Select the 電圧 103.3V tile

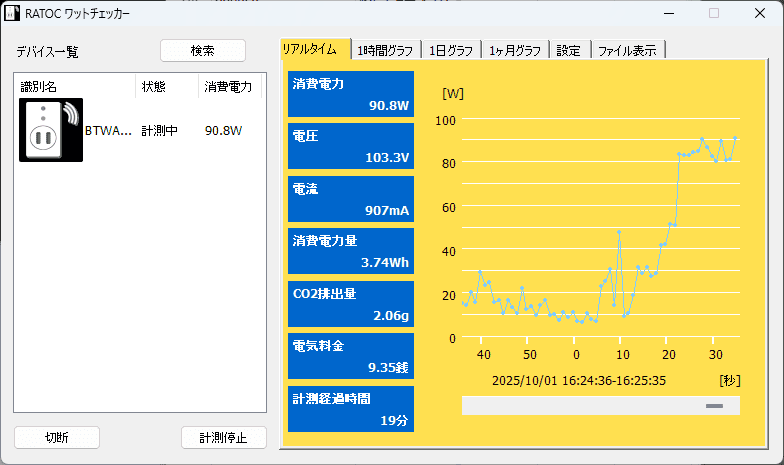[350, 146]
